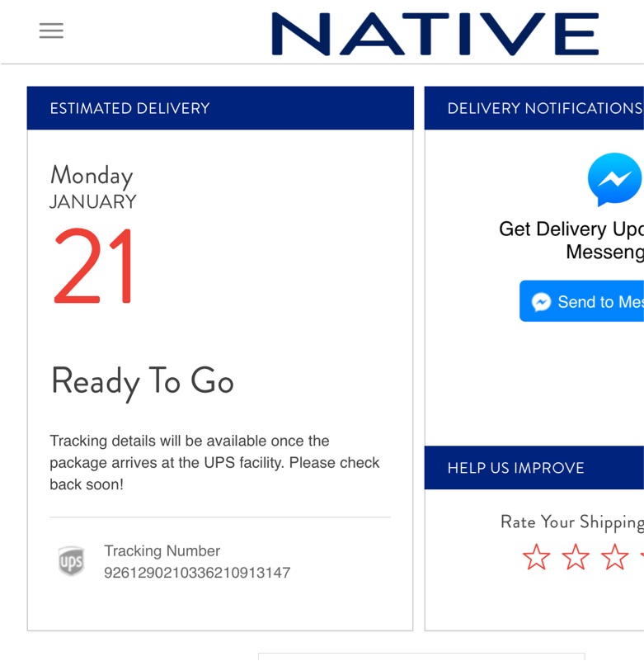Click Messenger icon inside the Send button
The image size is (644, 661).
click(541, 302)
